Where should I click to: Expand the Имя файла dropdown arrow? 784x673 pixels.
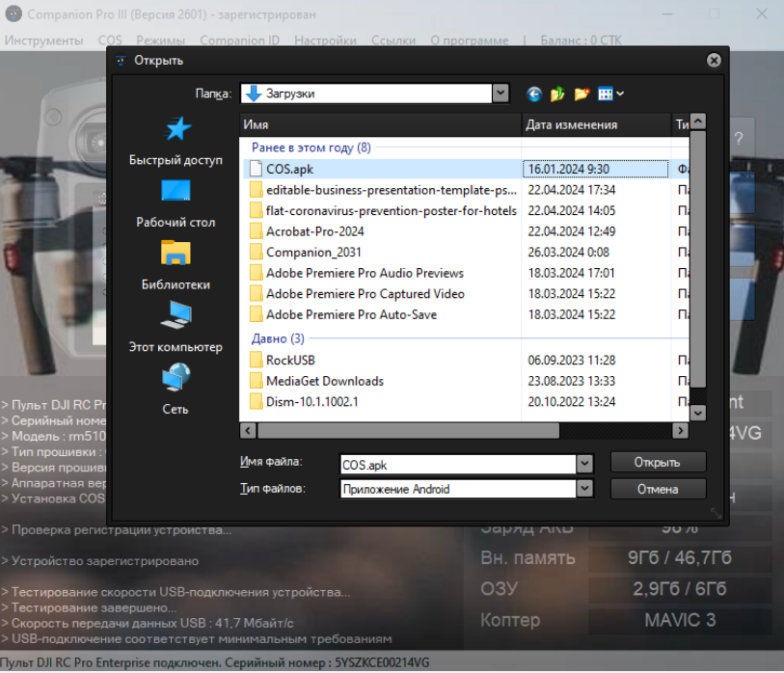(584, 464)
